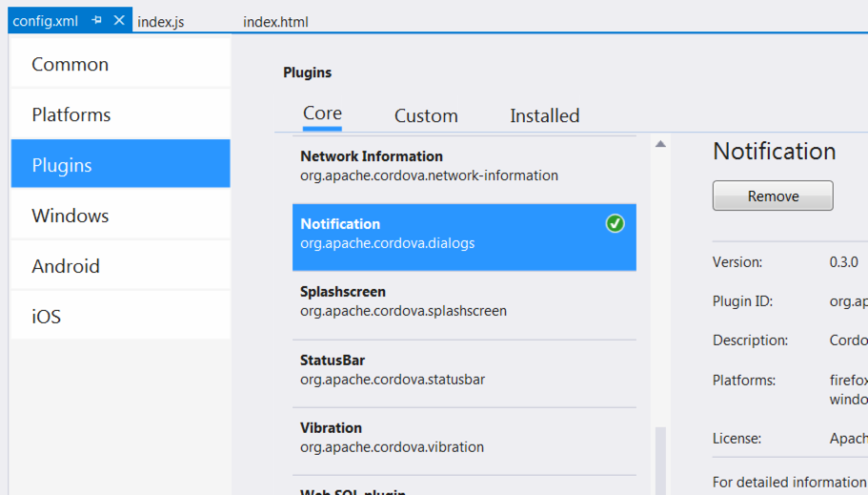Select the Core plugins tab
The height and width of the screenshot is (495, 868).
point(322,113)
